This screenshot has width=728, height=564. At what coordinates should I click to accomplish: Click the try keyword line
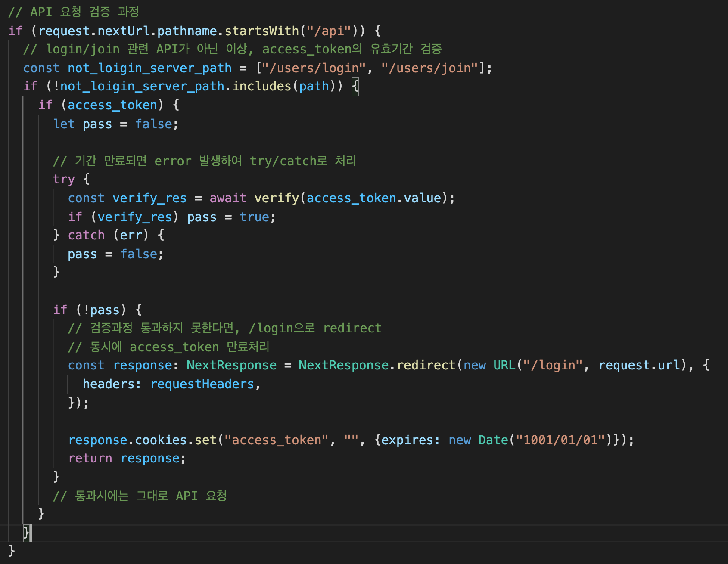tap(64, 179)
